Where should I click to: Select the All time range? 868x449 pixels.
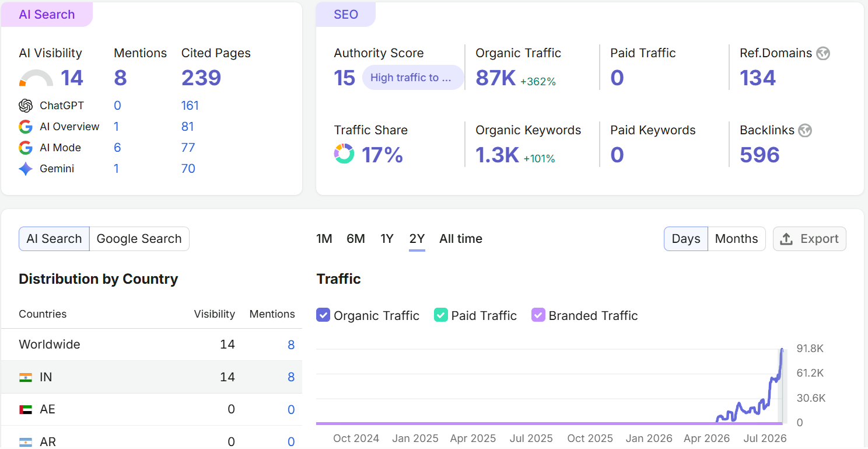pos(461,239)
